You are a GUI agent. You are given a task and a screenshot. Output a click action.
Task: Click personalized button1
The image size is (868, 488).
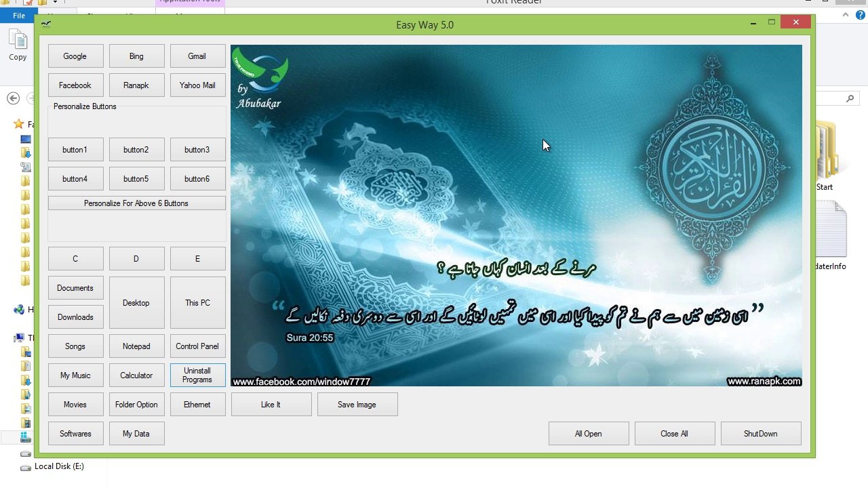tap(75, 150)
